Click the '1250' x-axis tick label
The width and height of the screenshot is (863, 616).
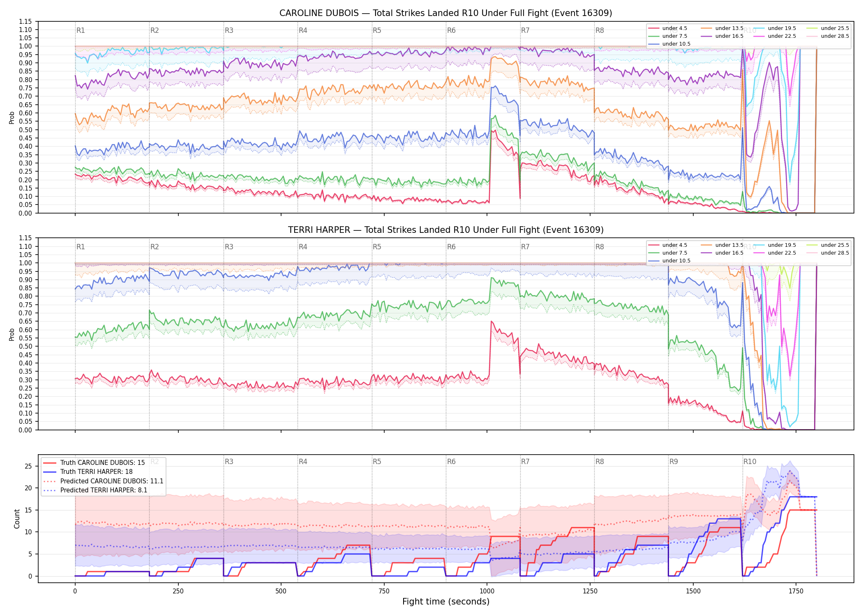(x=590, y=591)
